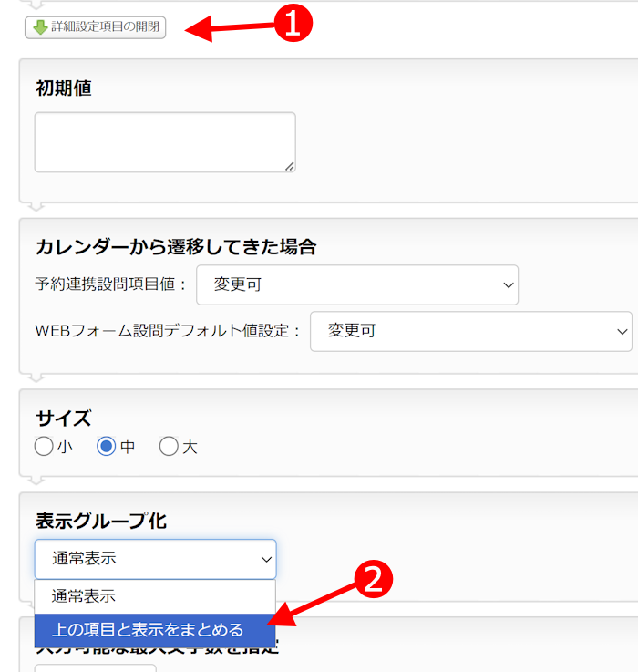Click the 大 label text beside its radio
This screenshot has height=672, width=638.
click(x=190, y=448)
